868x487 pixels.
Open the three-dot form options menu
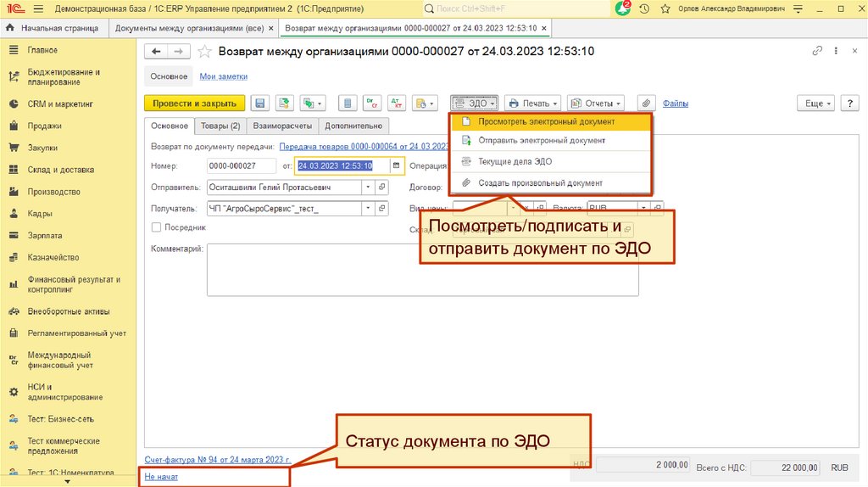pos(836,51)
